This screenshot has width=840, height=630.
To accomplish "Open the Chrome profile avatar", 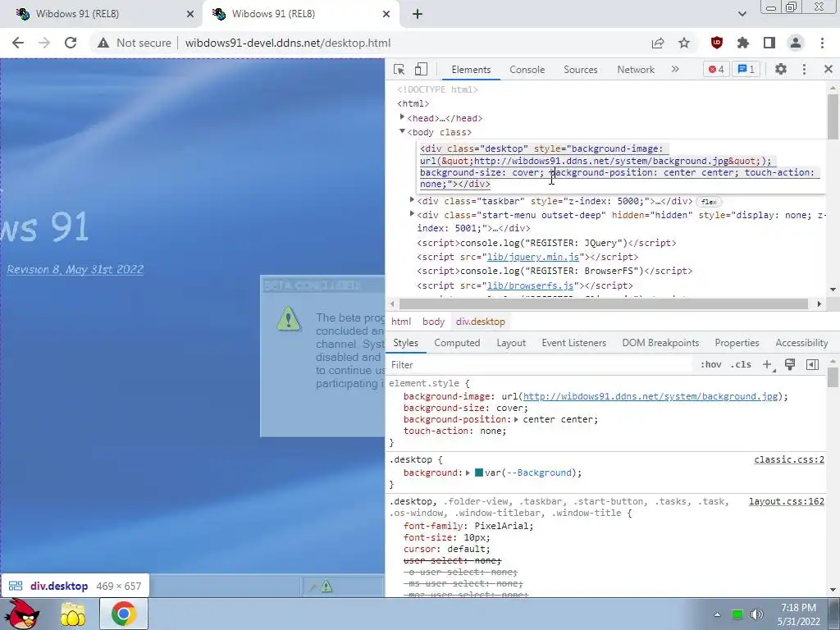I will click(796, 43).
